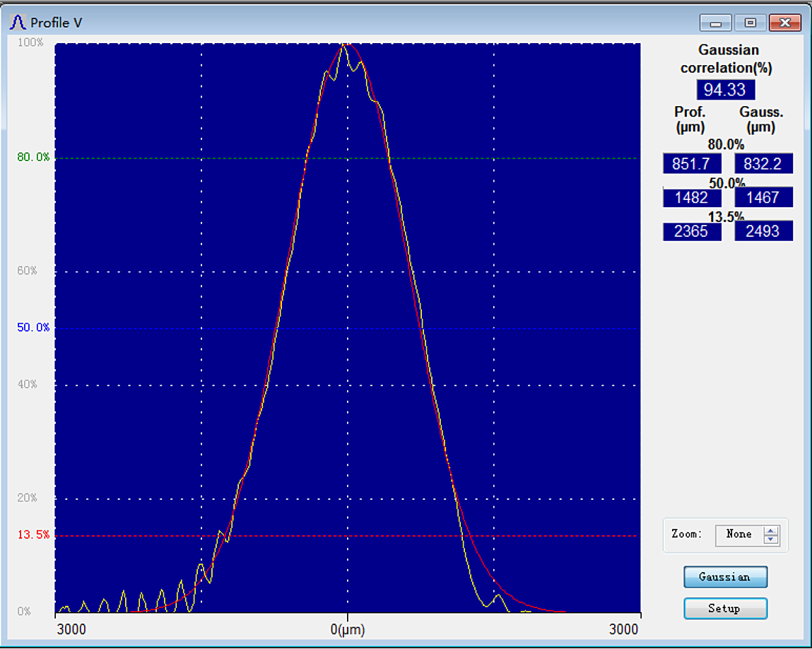Close the Profile V window
The image size is (812, 649).
tap(784, 23)
